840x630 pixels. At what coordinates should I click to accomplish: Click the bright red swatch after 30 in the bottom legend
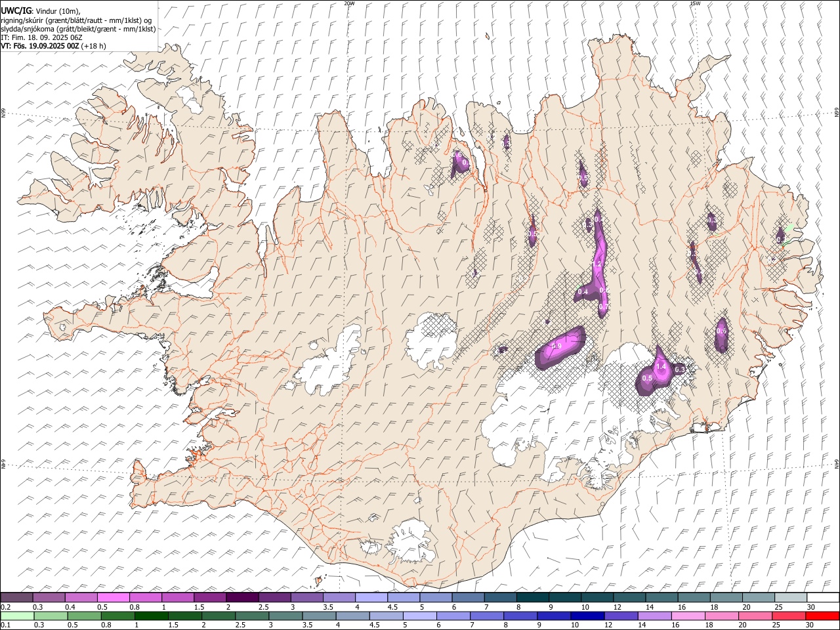822,616
